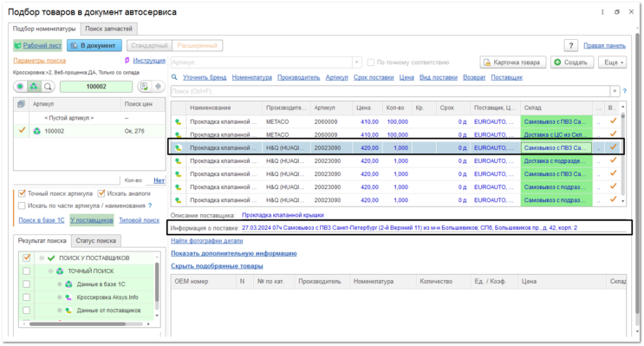Click the purple Инструкция icon
The height and width of the screenshot is (346, 644).
[127, 61]
